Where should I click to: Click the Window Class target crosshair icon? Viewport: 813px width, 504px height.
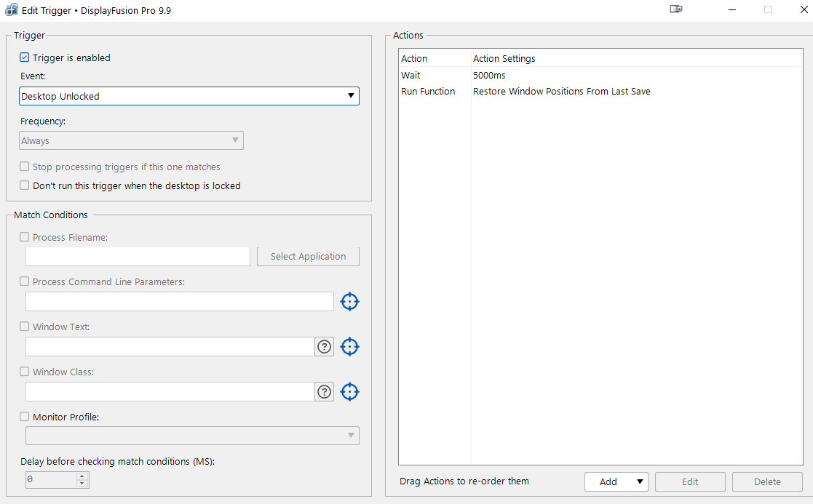350,392
